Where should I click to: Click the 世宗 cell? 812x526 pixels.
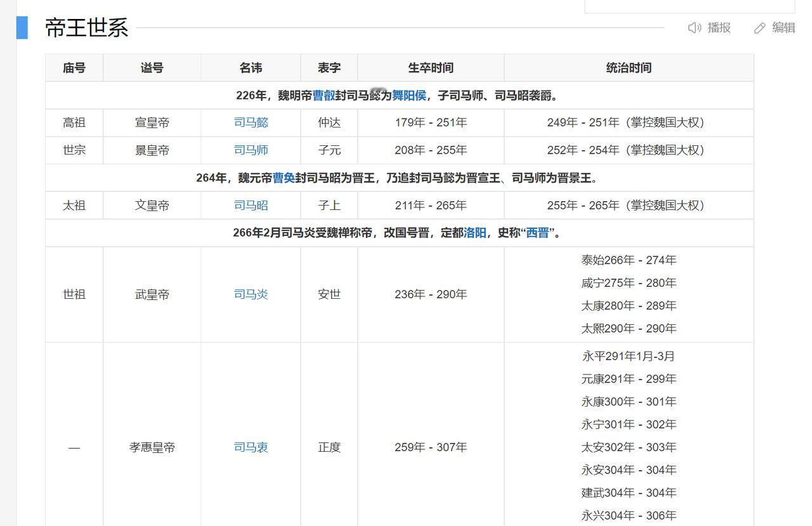coord(74,150)
